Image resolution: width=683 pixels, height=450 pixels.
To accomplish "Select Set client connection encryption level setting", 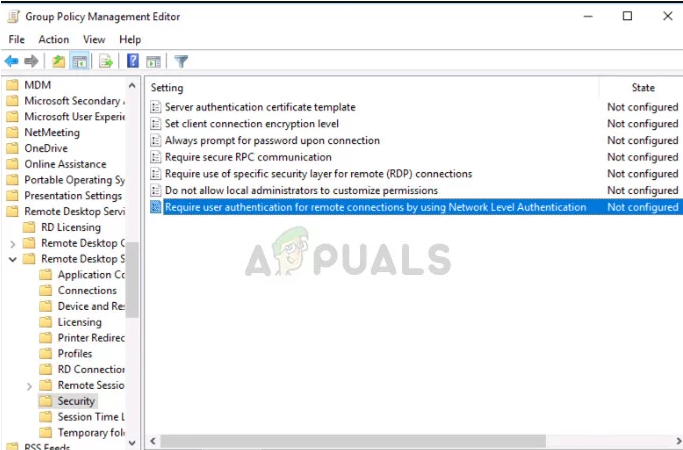I will tap(252, 124).
